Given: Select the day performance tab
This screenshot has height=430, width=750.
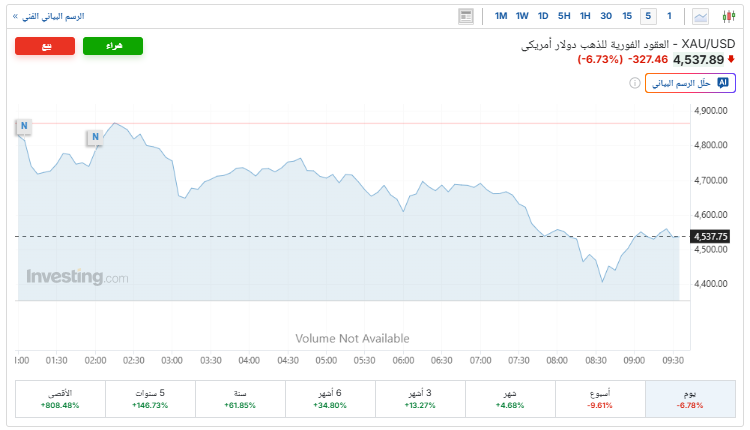Looking at the screenshot, I should 690,399.
